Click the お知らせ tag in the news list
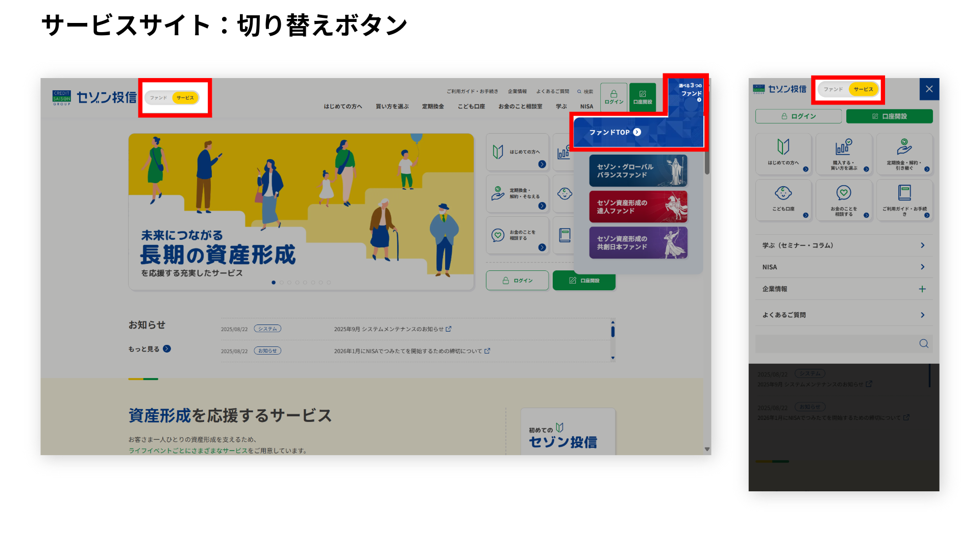This screenshot has width=980, height=551. [267, 351]
